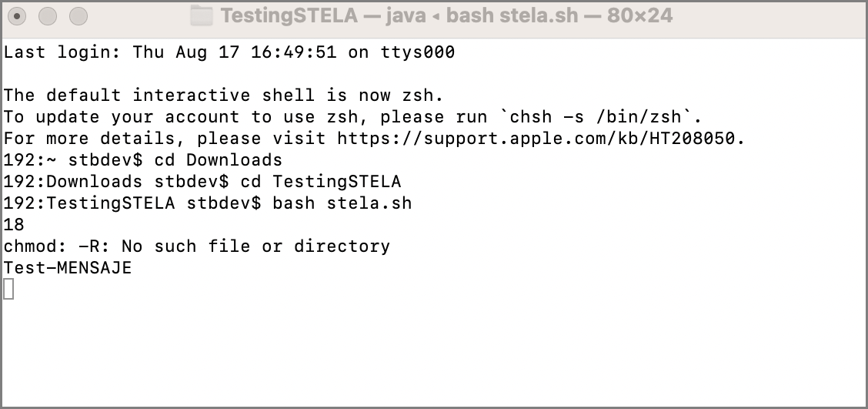Click the "80×24" size label in the title
The width and height of the screenshot is (868, 409).
pyautogui.click(x=639, y=15)
